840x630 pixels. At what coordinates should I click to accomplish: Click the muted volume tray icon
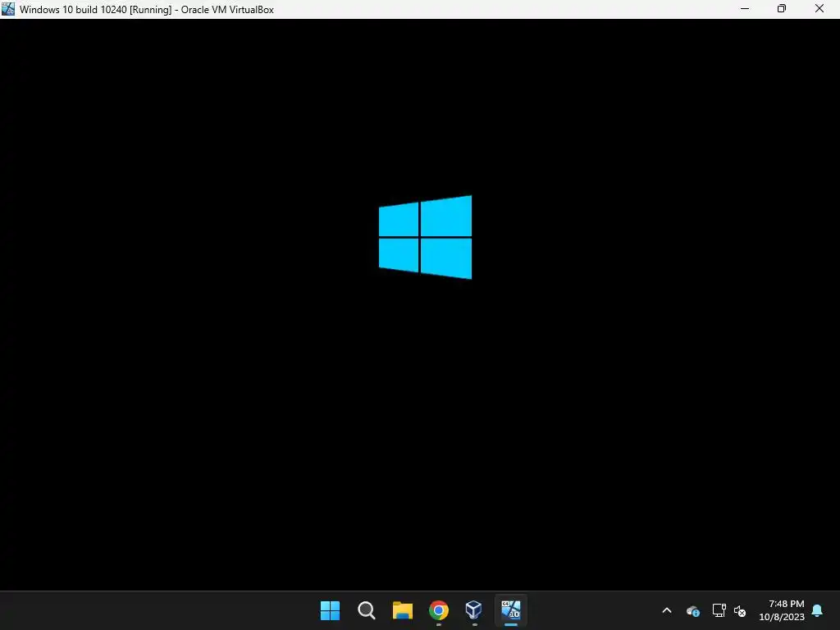pyautogui.click(x=740, y=610)
